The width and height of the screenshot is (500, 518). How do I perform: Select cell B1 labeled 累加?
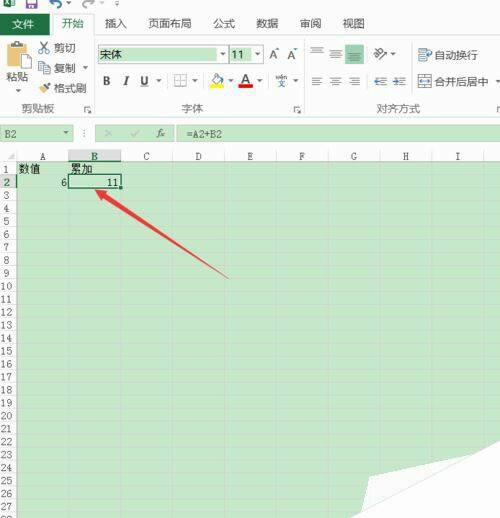[95, 169]
